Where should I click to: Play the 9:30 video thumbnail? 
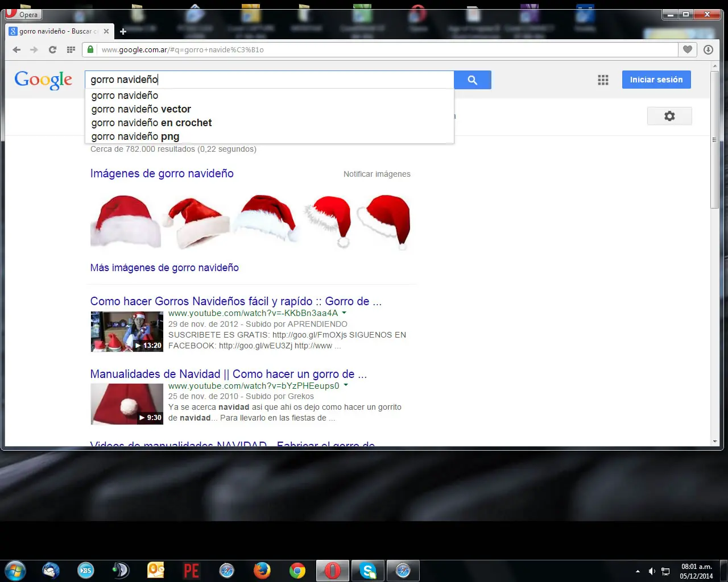tap(127, 404)
